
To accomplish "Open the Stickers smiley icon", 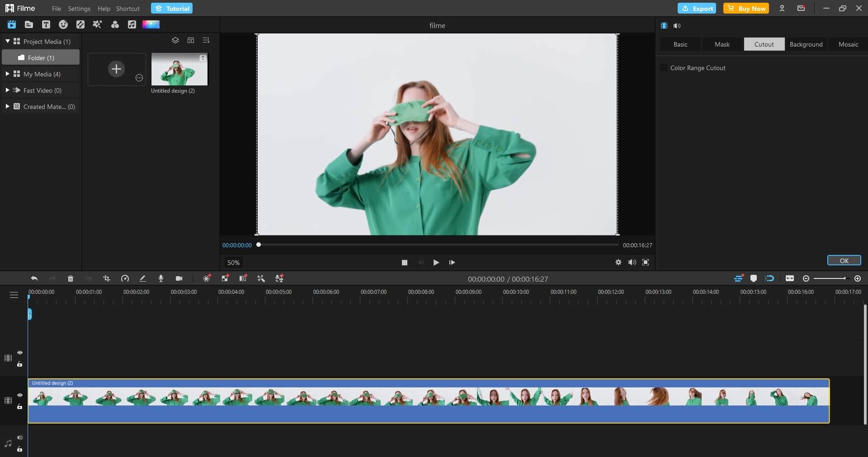I will [63, 24].
